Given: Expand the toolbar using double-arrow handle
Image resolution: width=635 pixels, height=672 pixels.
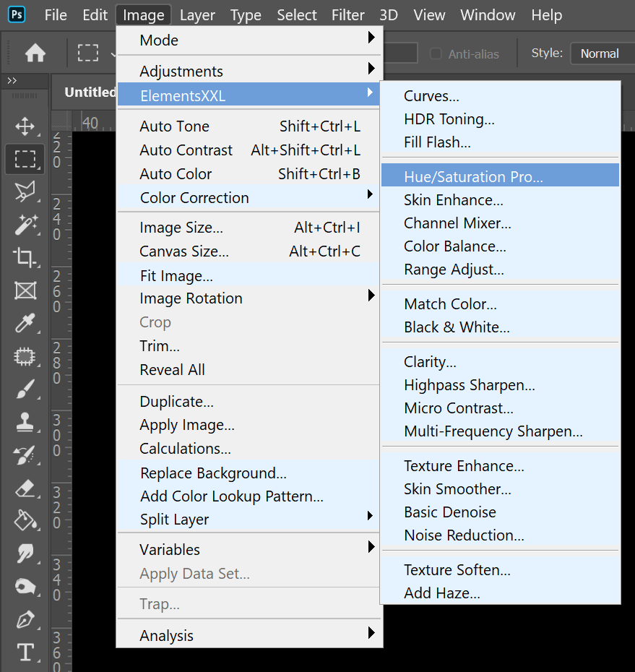Looking at the screenshot, I should [x=12, y=80].
